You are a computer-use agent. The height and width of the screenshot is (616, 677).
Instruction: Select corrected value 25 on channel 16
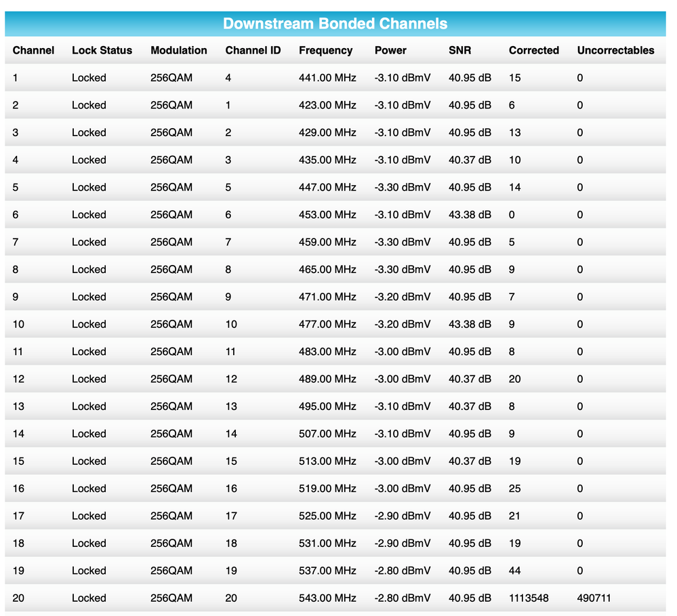tap(515, 489)
